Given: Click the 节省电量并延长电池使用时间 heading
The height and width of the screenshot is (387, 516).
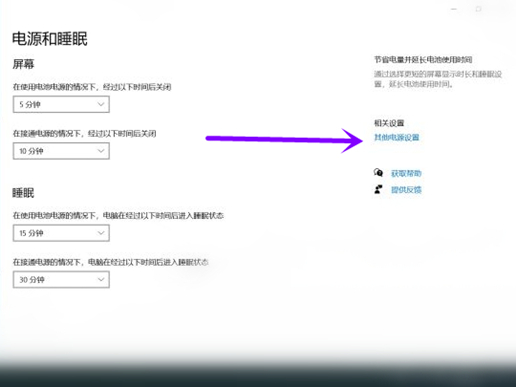Looking at the screenshot, I should [423, 60].
